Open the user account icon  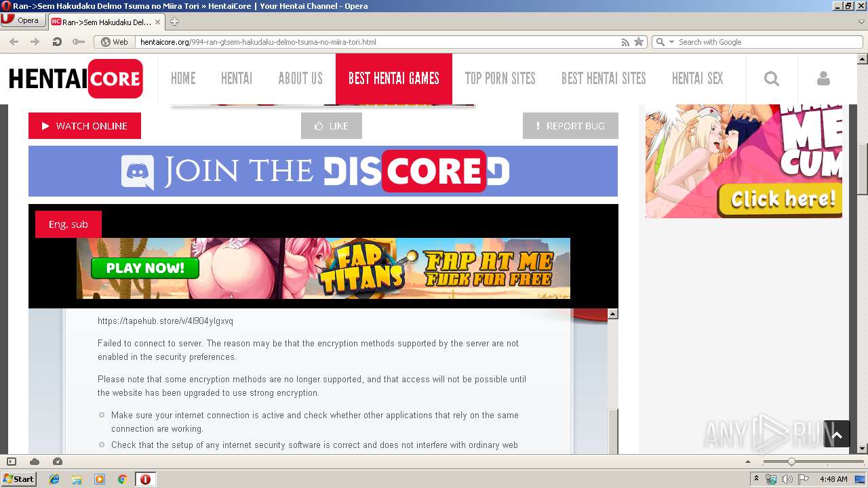823,79
